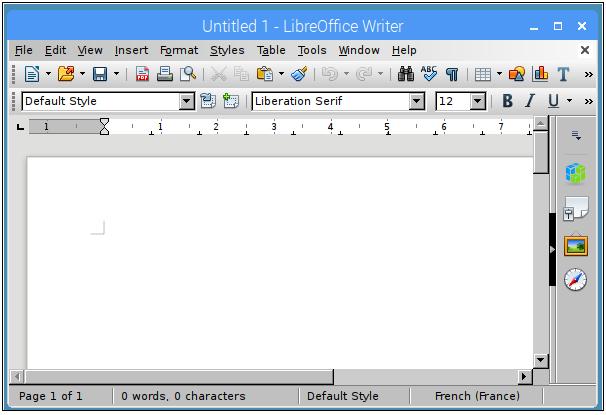The width and height of the screenshot is (606, 415).
Task: Insert image using the shapes picture icon
Action: coord(517,73)
